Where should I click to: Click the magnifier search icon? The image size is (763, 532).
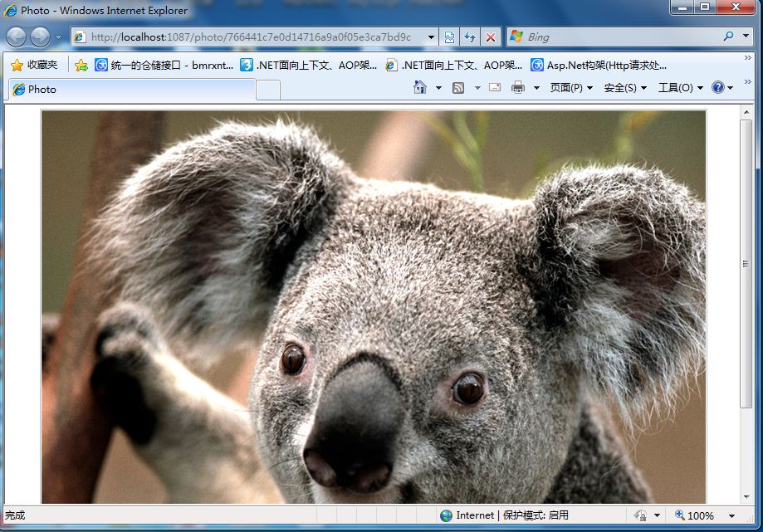728,37
